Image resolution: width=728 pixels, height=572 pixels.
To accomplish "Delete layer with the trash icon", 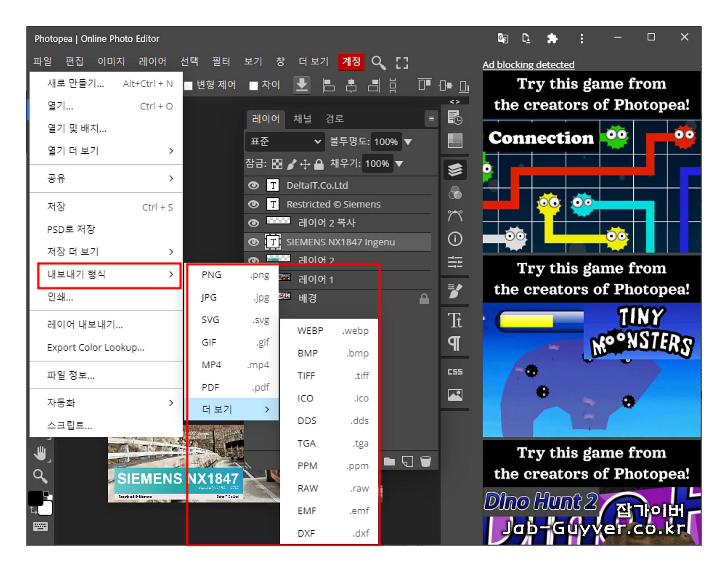I will (x=425, y=461).
